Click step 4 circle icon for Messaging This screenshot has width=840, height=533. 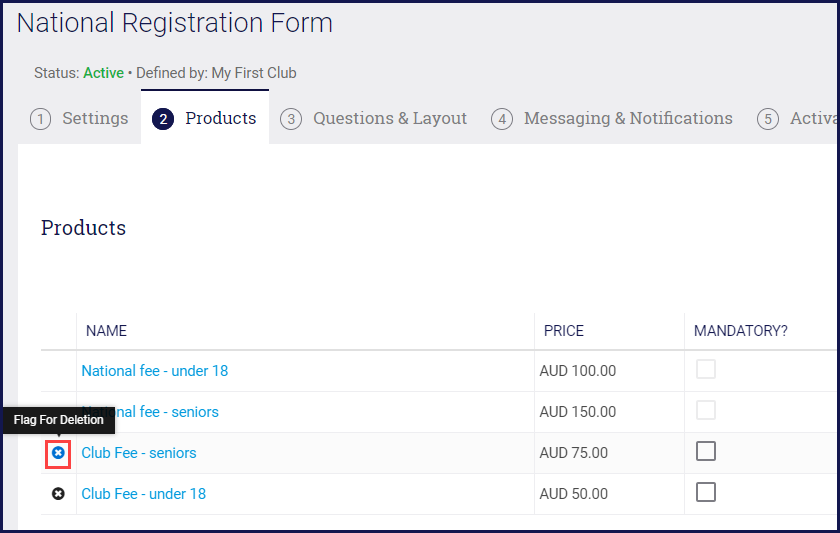pos(502,119)
